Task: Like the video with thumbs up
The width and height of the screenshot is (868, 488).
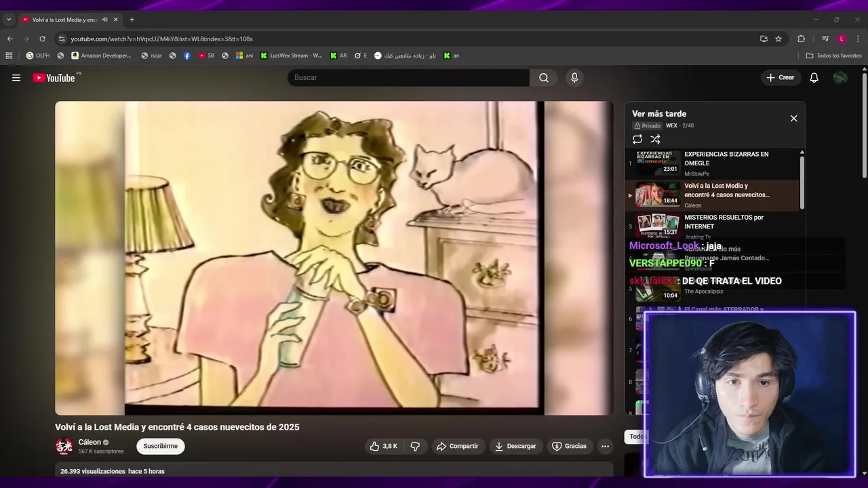Action: pyautogui.click(x=383, y=446)
